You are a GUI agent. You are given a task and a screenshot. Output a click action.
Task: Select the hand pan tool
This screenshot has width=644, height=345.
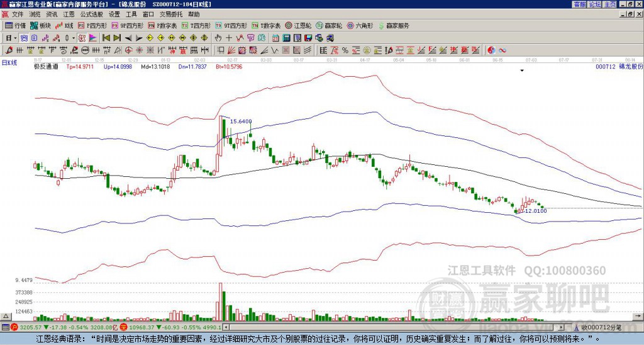pos(218,38)
